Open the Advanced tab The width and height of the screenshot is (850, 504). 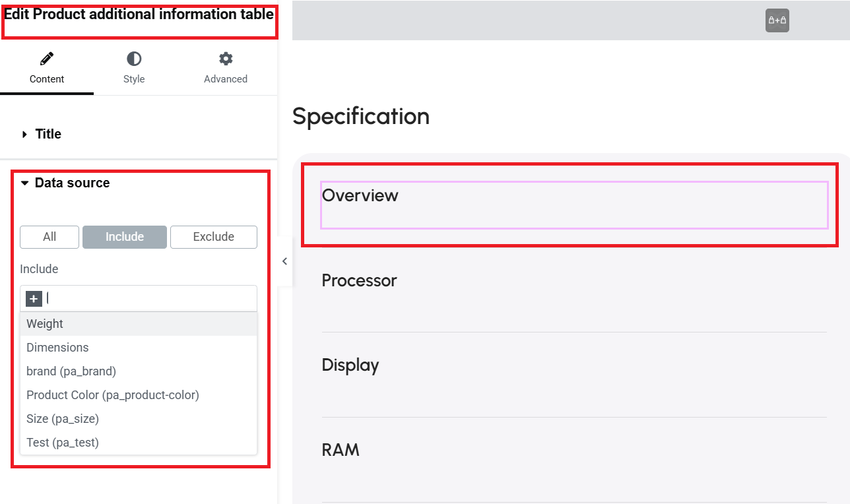click(x=226, y=68)
